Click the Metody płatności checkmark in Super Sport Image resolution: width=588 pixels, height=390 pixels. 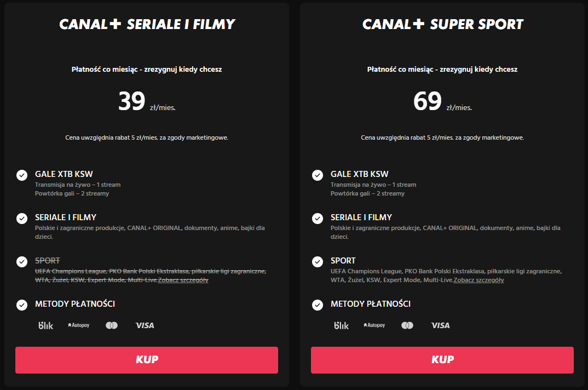pyautogui.click(x=318, y=305)
